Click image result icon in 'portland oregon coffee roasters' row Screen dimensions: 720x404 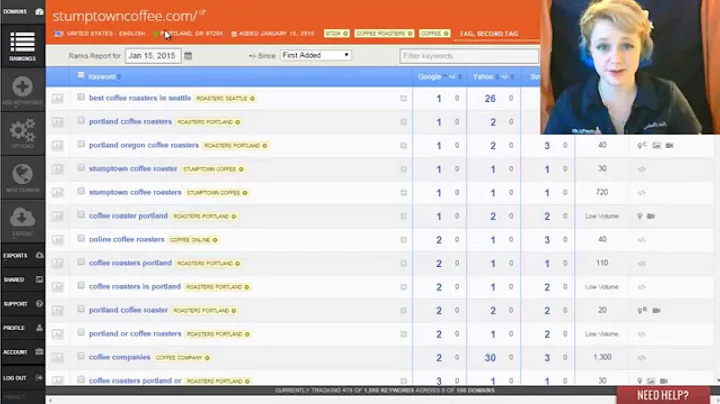click(x=657, y=146)
